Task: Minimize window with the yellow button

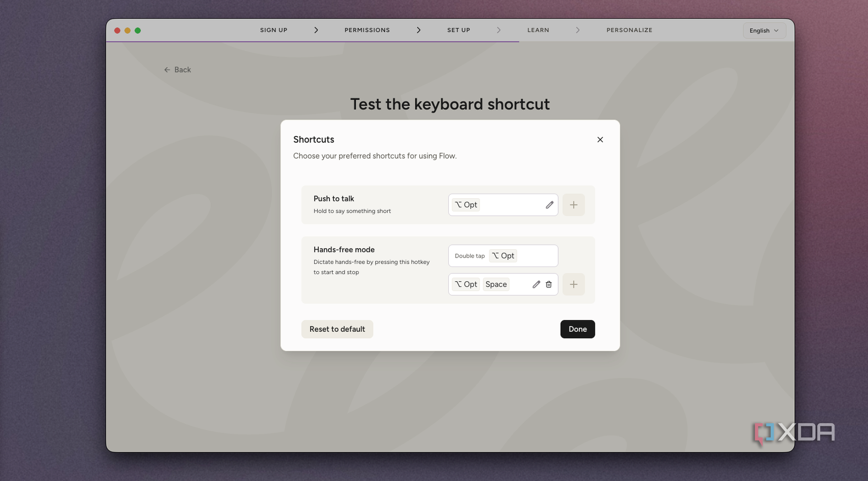Action: click(127, 30)
